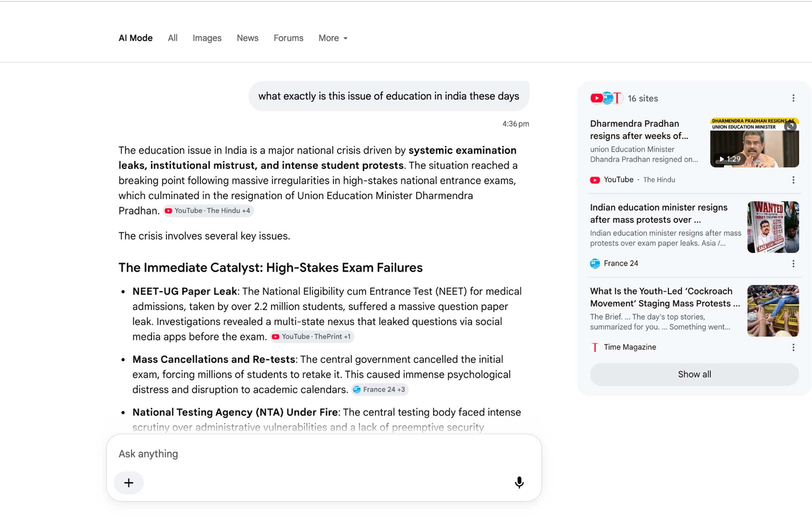Open the 16 sites panel options menu
This screenshot has height=527, width=812.
pos(793,98)
